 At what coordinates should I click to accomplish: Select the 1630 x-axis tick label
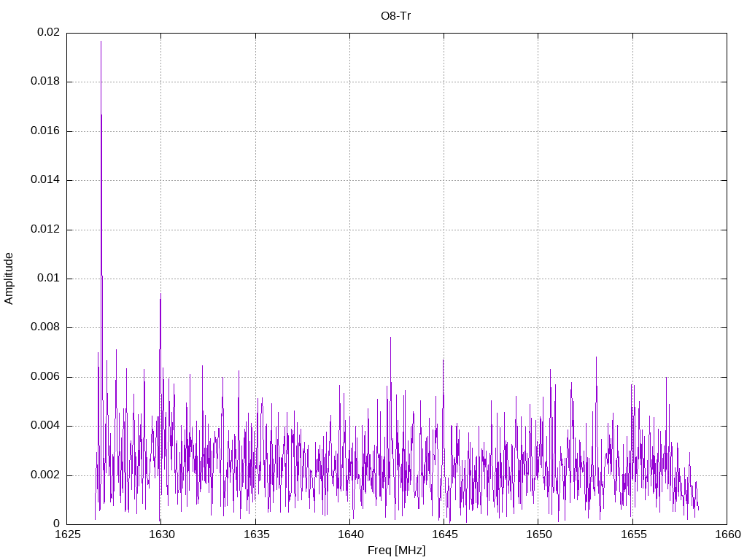[x=161, y=535]
